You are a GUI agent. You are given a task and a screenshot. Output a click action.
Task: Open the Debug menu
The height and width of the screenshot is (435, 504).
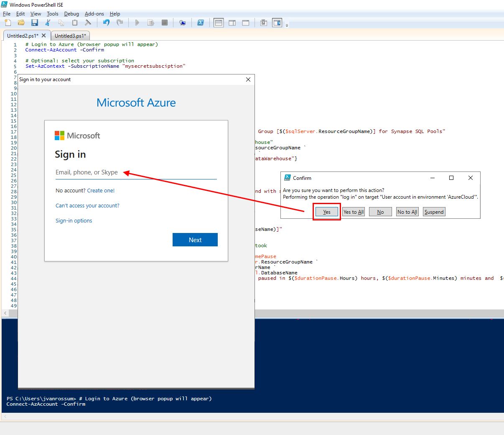[x=71, y=14]
